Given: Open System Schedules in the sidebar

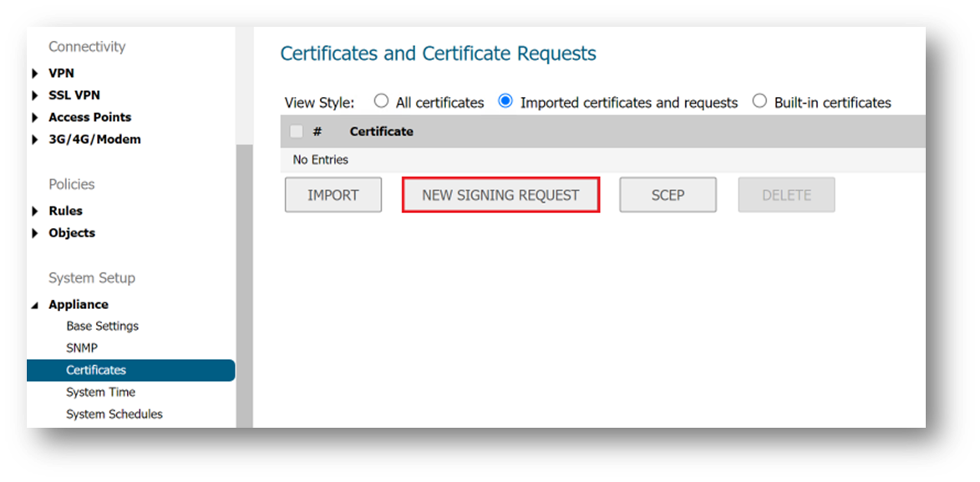Looking at the screenshot, I should tap(114, 414).
